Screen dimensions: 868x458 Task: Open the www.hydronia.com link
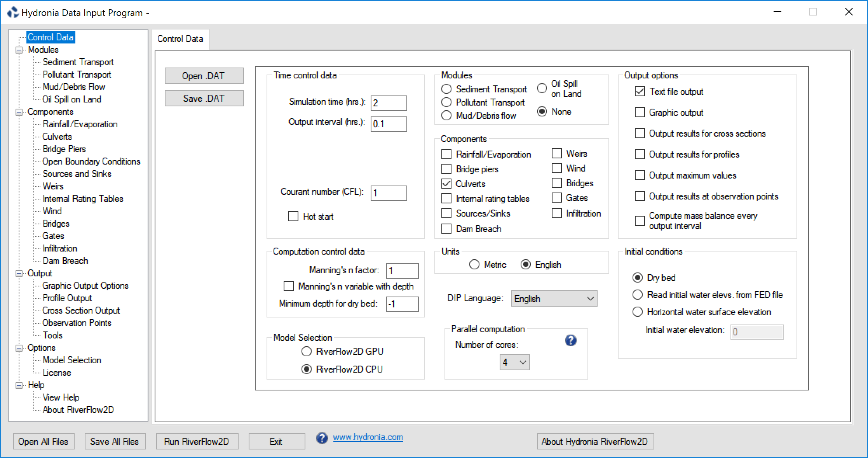click(368, 437)
